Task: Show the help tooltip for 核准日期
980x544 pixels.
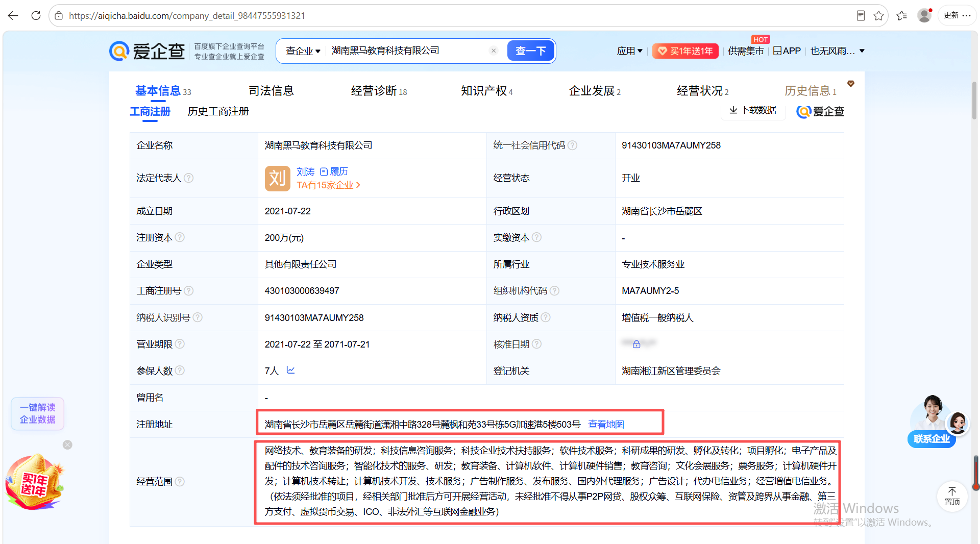Action: (537, 344)
